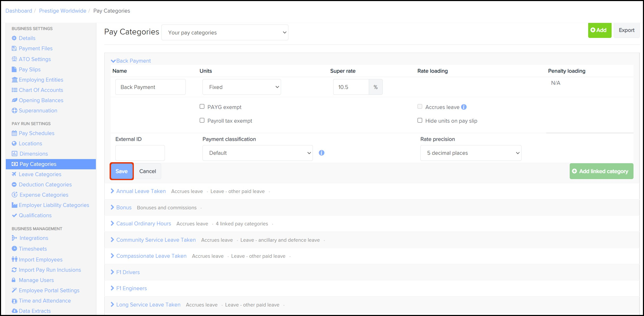Click the Employing Entities bank icon
This screenshot has width=644, height=316.
(x=14, y=80)
